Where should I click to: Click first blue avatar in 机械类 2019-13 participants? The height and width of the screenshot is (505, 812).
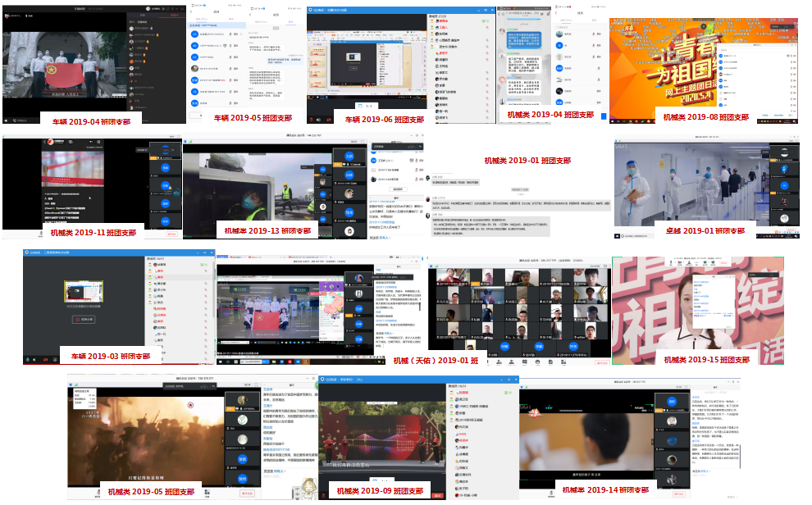pyautogui.click(x=348, y=154)
